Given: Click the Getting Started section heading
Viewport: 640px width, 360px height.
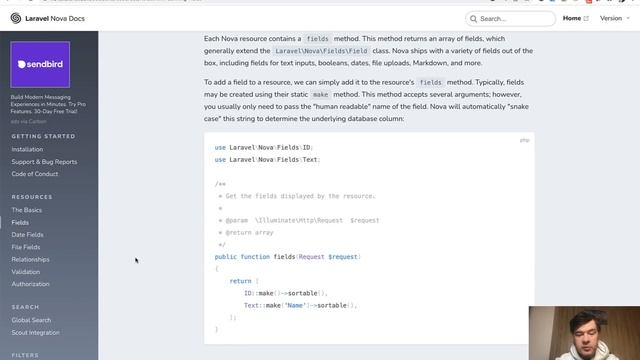Looking at the screenshot, I should [43, 136].
